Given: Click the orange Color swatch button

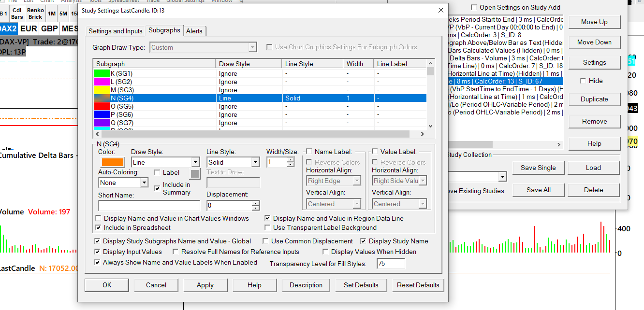Looking at the screenshot, I should [111, 163].
